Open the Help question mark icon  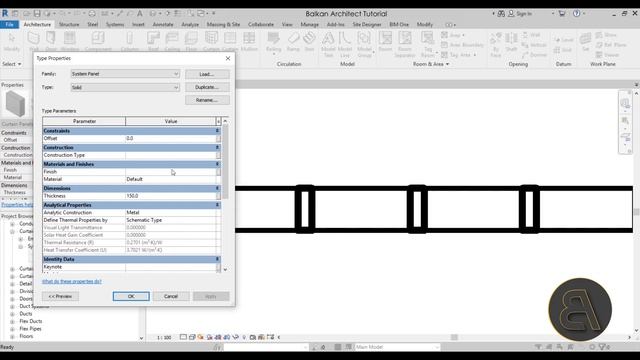click(576, 13)
